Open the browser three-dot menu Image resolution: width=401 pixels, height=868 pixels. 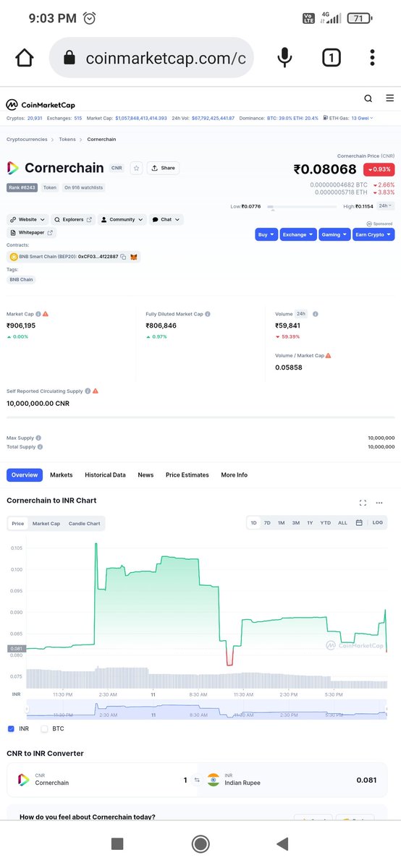(x=372, y=58)
